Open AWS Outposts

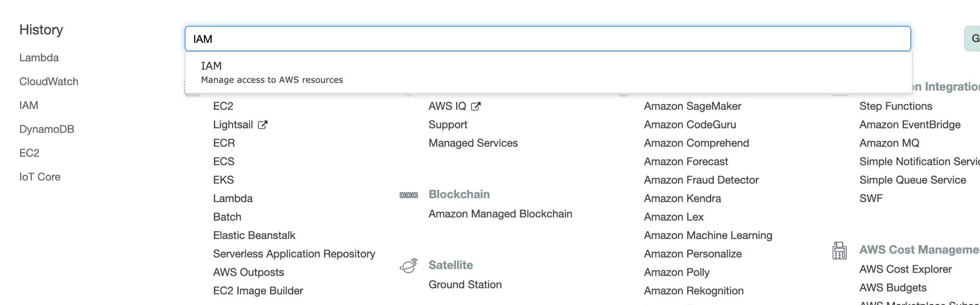point(249,273)
